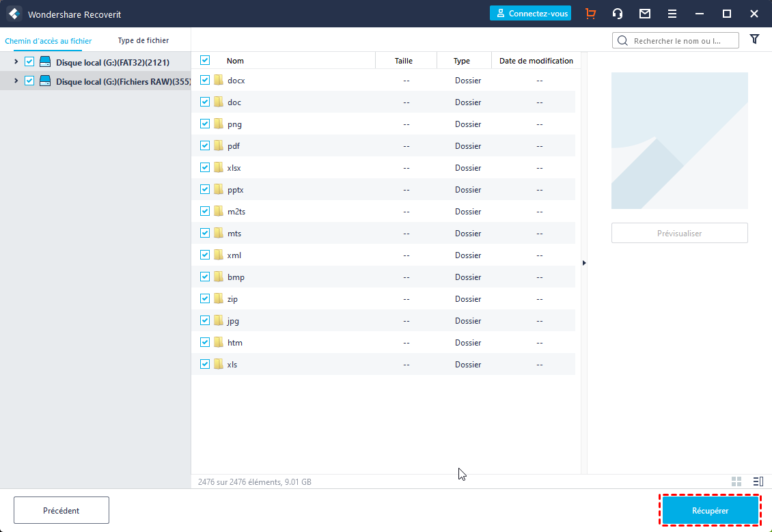Open the hamburger menu icon

coord(672,14)
